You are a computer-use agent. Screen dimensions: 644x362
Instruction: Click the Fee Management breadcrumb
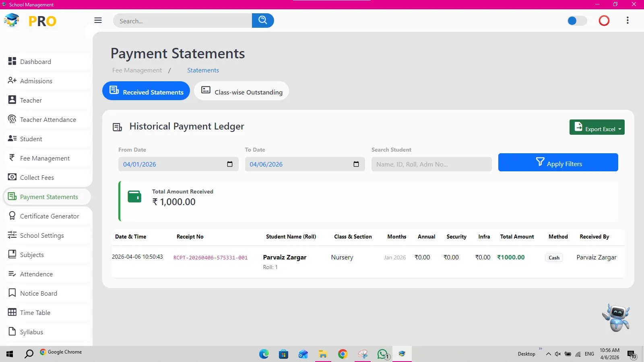137,70
